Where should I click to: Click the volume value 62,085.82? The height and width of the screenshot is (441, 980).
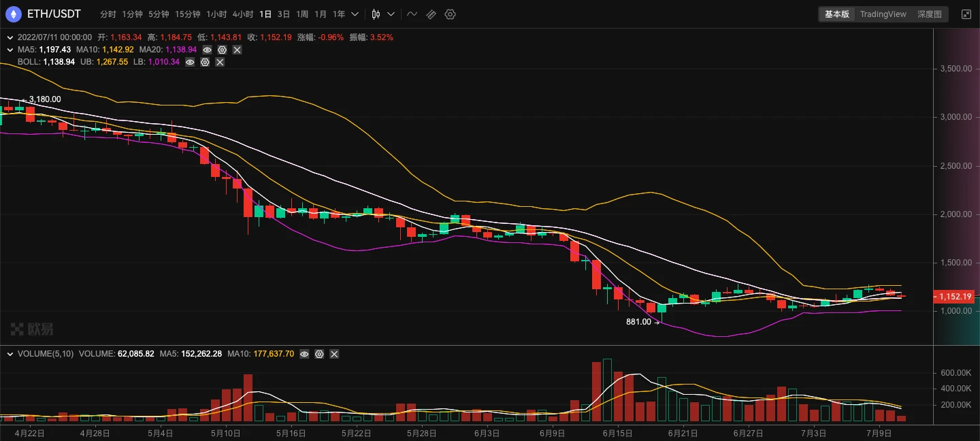click(x=136, y=354)
